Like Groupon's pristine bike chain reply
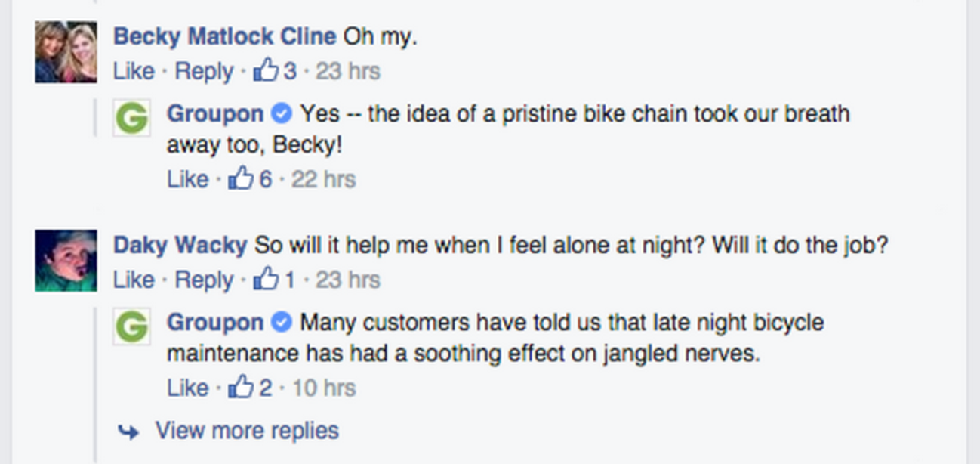The image size is (980, 464). point(187,179)
